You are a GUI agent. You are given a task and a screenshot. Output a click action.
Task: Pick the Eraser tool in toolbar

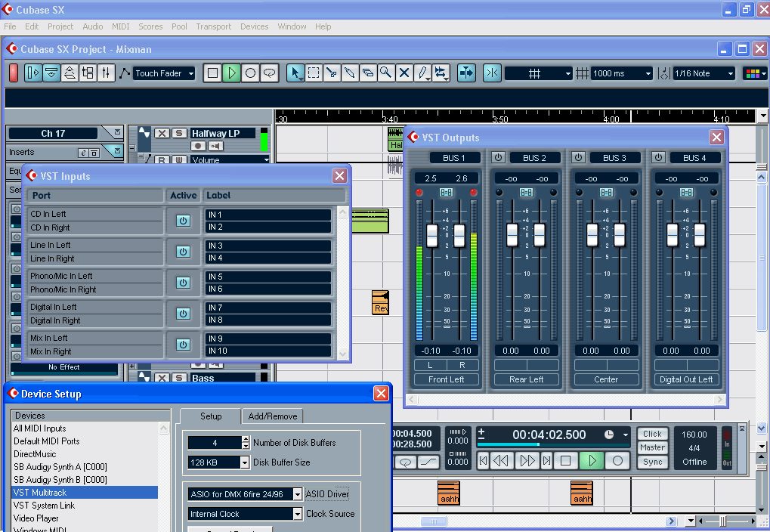click(367, 73)
